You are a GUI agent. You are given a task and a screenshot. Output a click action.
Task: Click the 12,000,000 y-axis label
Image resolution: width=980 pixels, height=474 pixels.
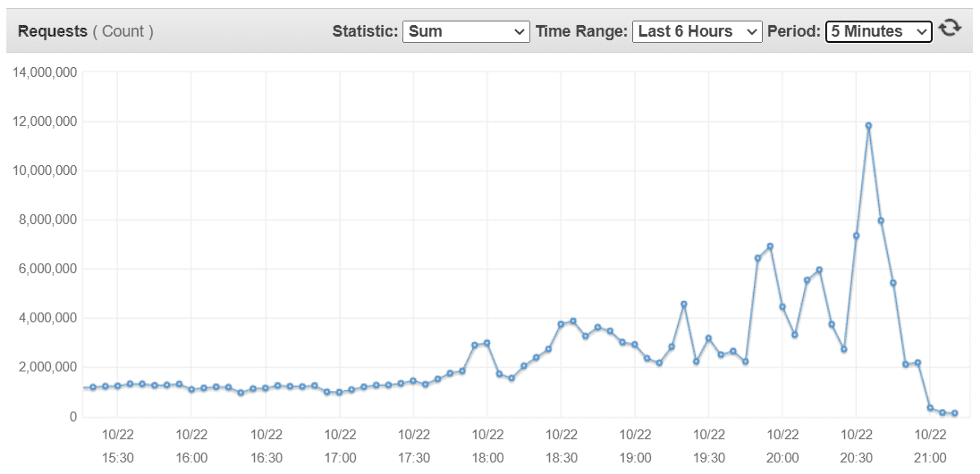point(44,121)
